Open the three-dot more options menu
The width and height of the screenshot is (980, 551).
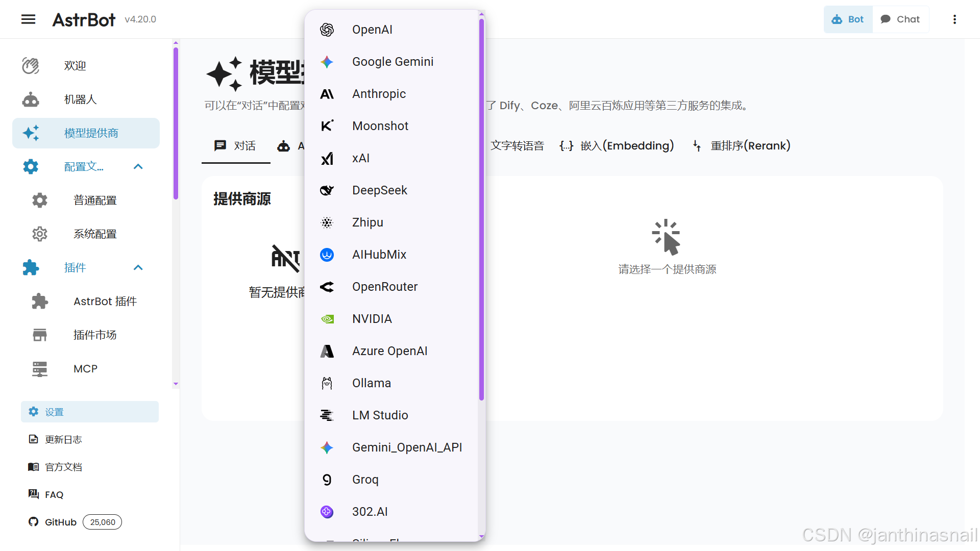(x=954, y=19)
